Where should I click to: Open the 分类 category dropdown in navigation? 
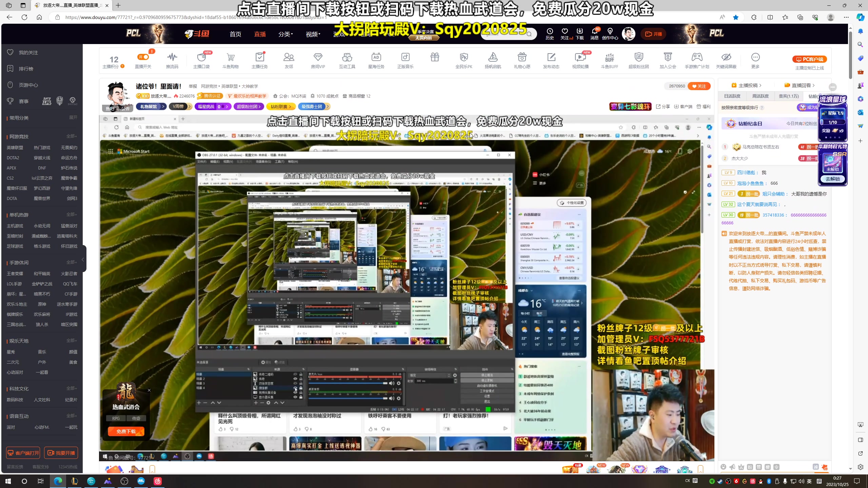click(285, 34)
